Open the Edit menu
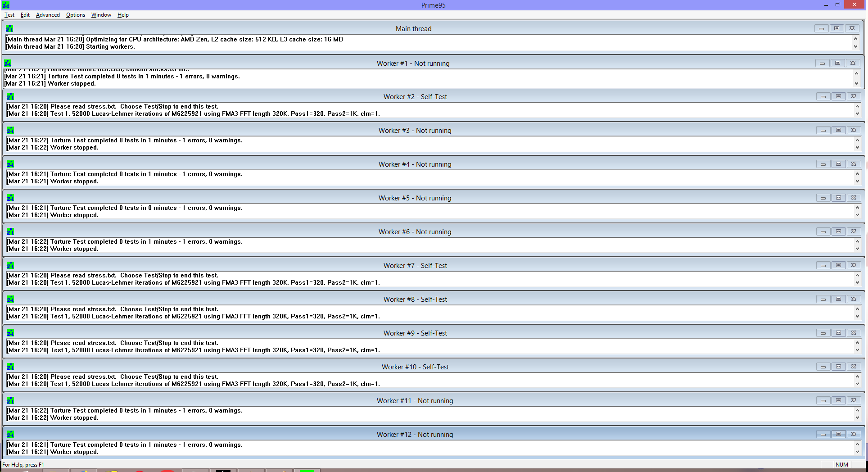Viewport: 868px width, 472px height. (x=25, y=15)
